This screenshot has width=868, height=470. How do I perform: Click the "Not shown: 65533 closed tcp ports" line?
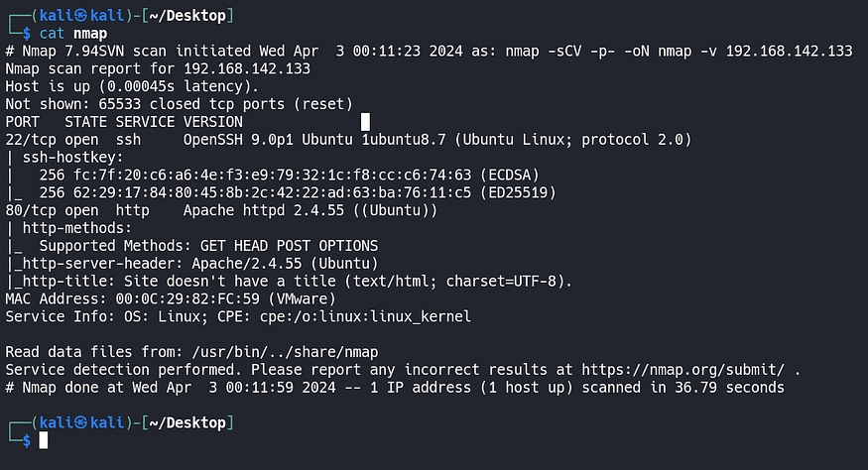coord(179,104)
